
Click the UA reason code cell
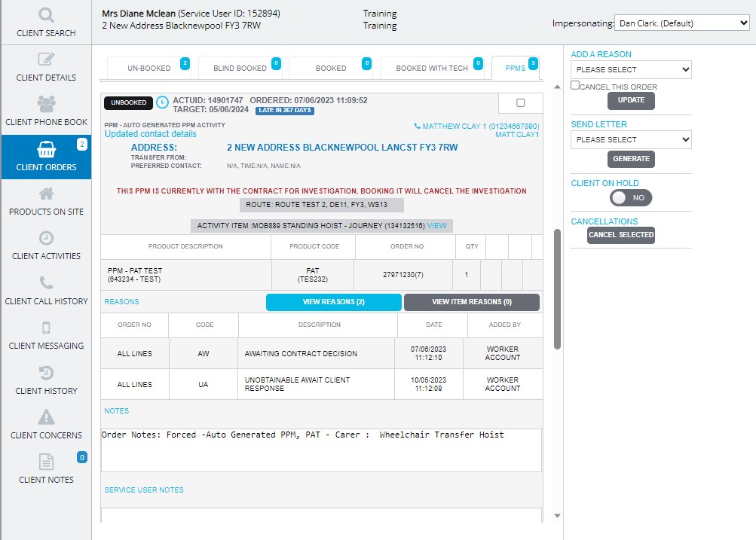tap(204, 384)
